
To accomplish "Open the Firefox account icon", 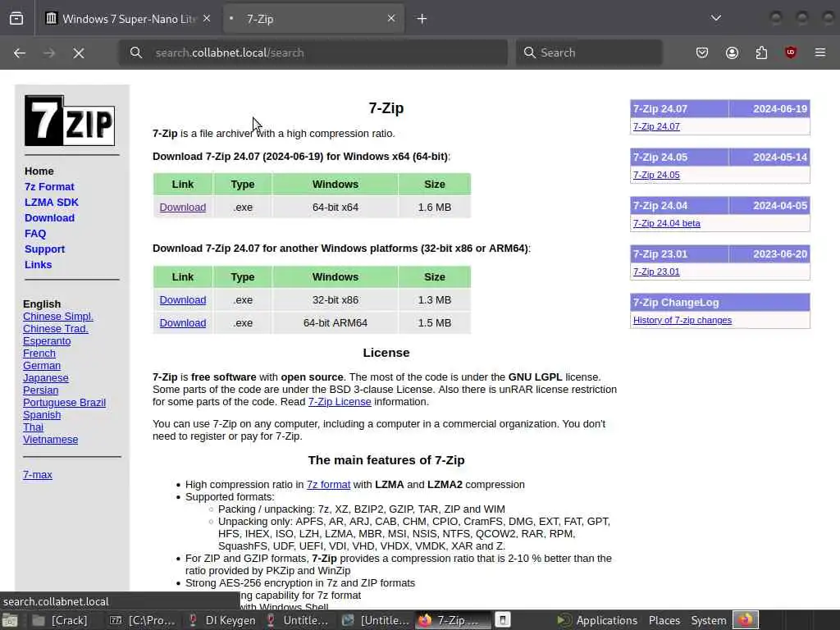I will click(732, 52).
